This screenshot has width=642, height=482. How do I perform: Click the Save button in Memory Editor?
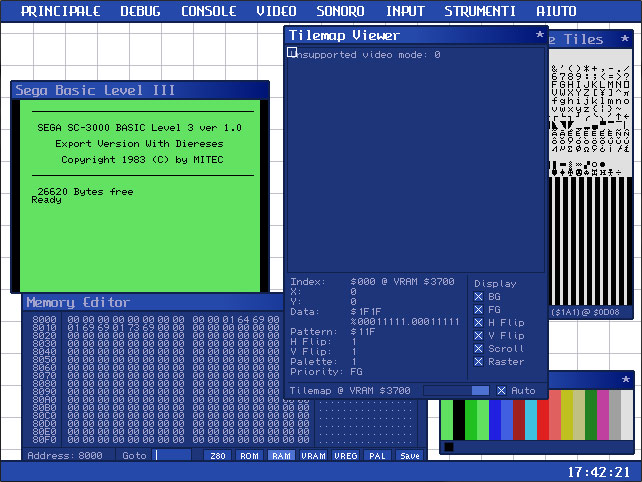[410, 456]
